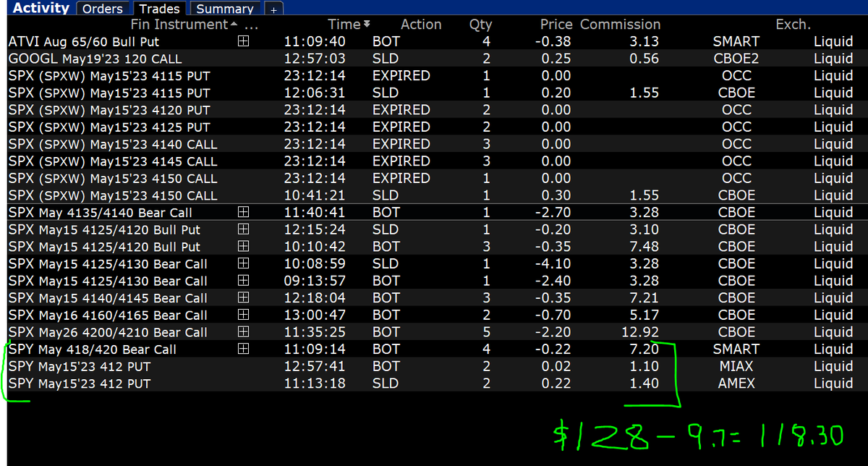868x466 pixels.
Task: Expand SPX May15 4125/4130 Bear Call SLD row
Action: [x=244, y=264]
